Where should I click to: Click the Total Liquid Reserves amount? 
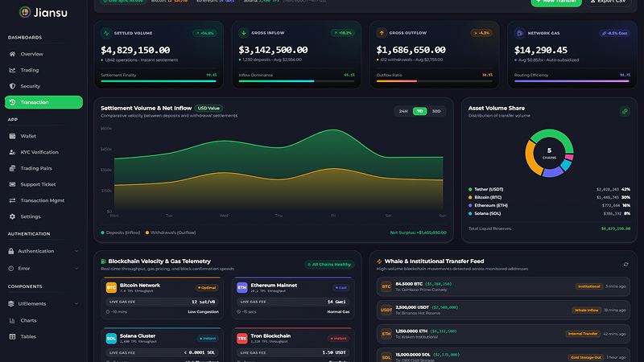[616, 228]
